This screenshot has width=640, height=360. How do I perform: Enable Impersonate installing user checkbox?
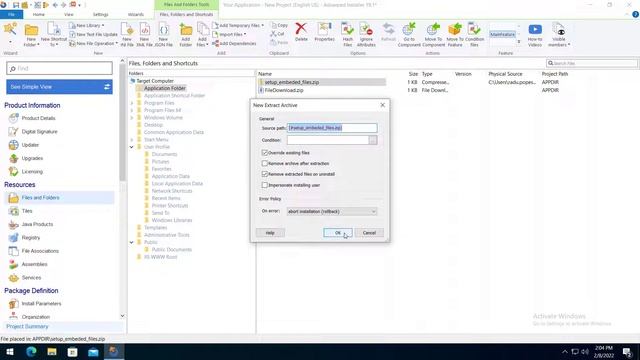[x=264, y=185]
